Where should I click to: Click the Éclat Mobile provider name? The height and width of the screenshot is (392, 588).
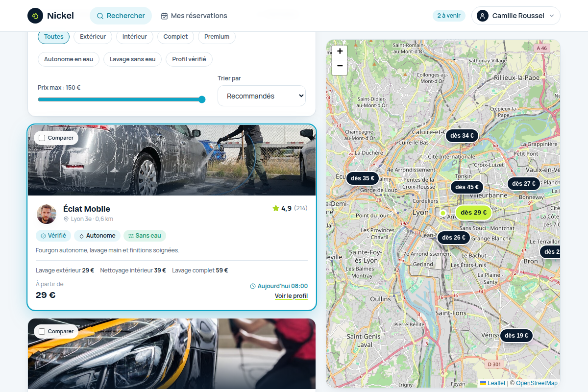(x=87, y=209)
